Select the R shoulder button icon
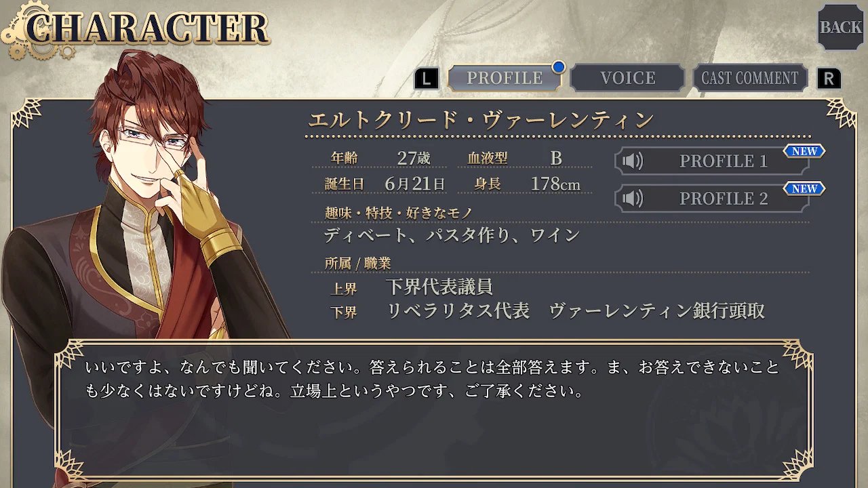 click(828, 79)
